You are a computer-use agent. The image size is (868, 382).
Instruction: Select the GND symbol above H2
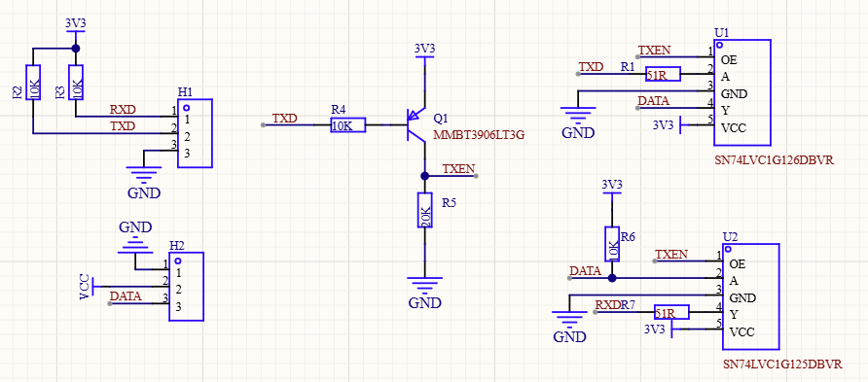point(135,238)
